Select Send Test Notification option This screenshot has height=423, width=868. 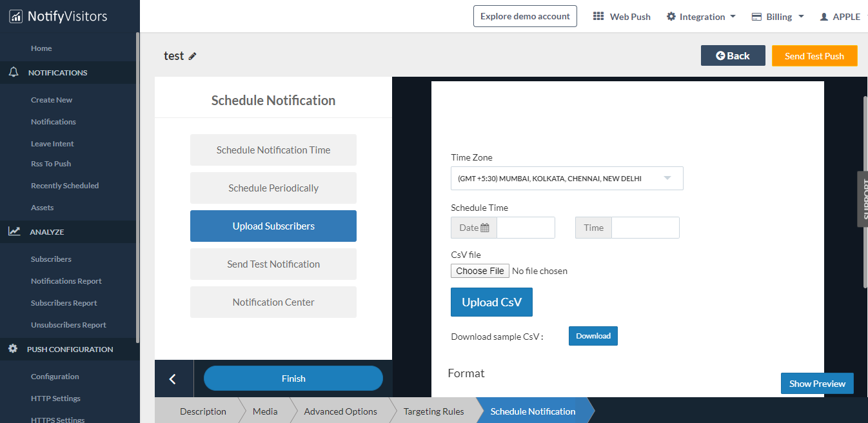pyautogui.click(x=273, y=264)
